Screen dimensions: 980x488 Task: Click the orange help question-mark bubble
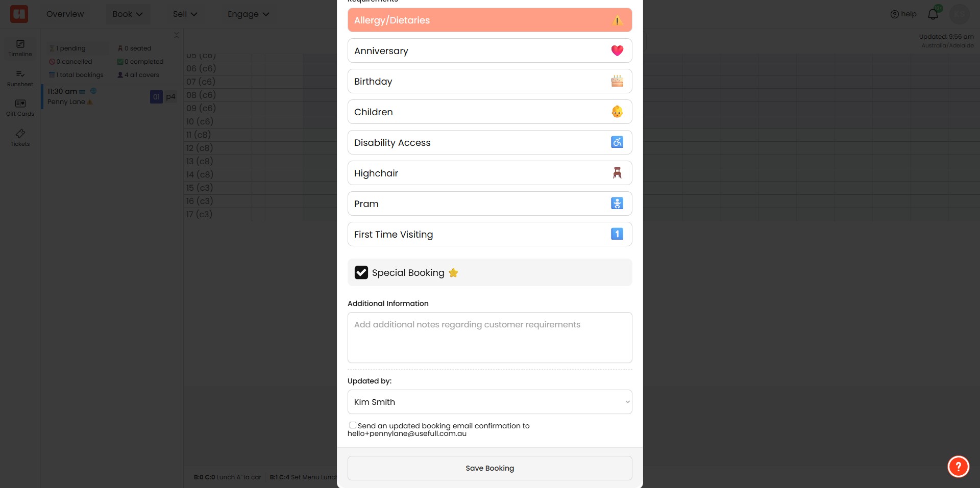[x=958, y=466]
